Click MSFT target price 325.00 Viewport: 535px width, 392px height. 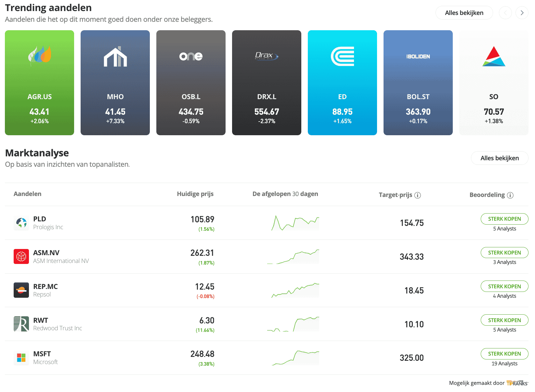(x=412, y=358)
